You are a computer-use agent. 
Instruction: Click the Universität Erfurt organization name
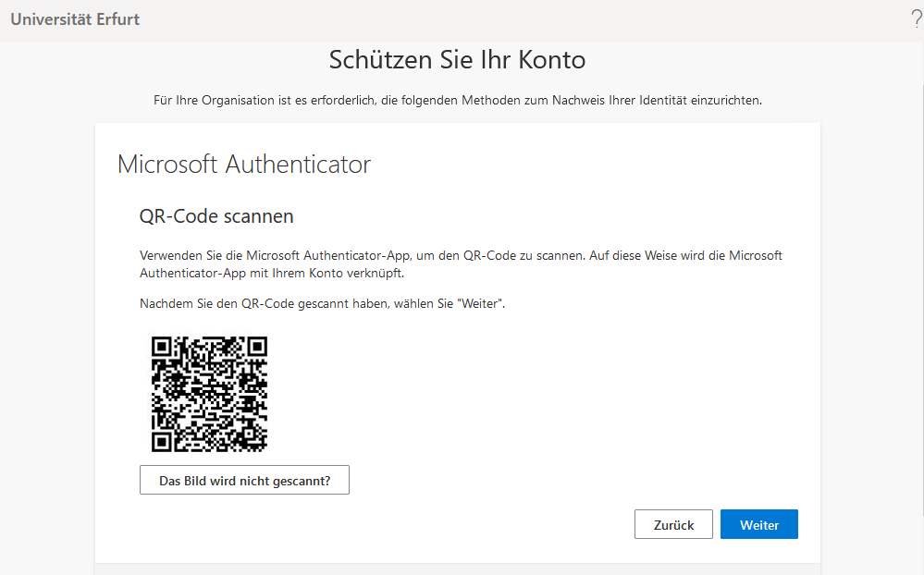click(x=75, y=19)
